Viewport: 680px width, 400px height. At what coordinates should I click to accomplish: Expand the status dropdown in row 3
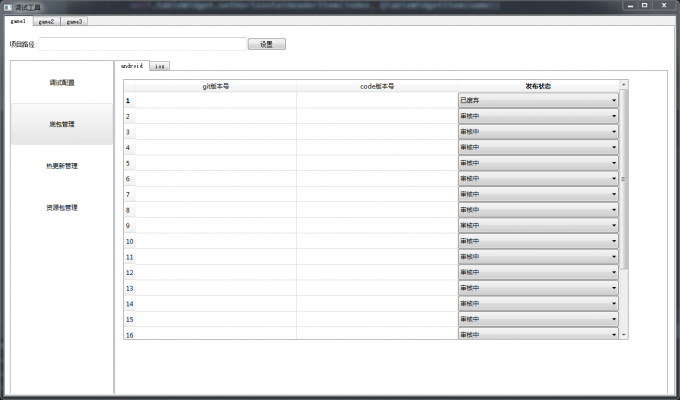point(538,131)
